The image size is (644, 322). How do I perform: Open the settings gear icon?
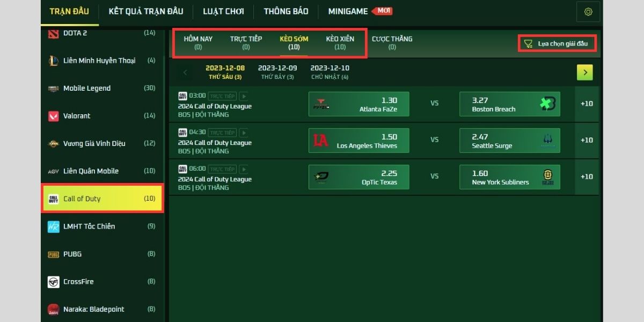pos(588,12)
